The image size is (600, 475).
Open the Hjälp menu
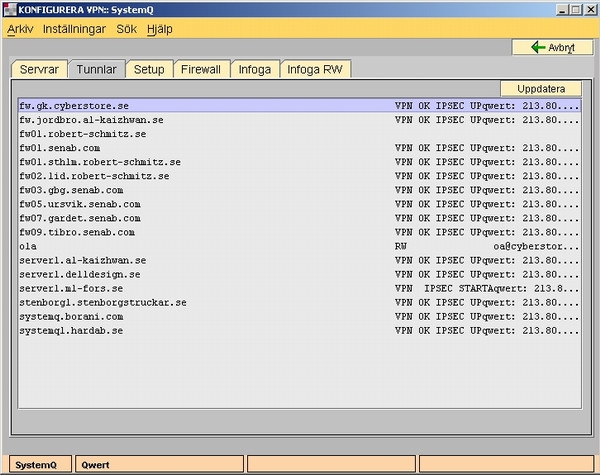point(160,29)
